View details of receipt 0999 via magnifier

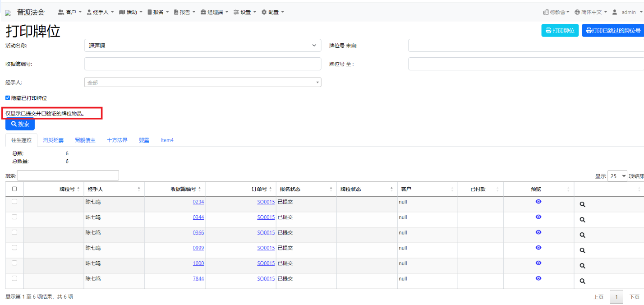[582, 250]
